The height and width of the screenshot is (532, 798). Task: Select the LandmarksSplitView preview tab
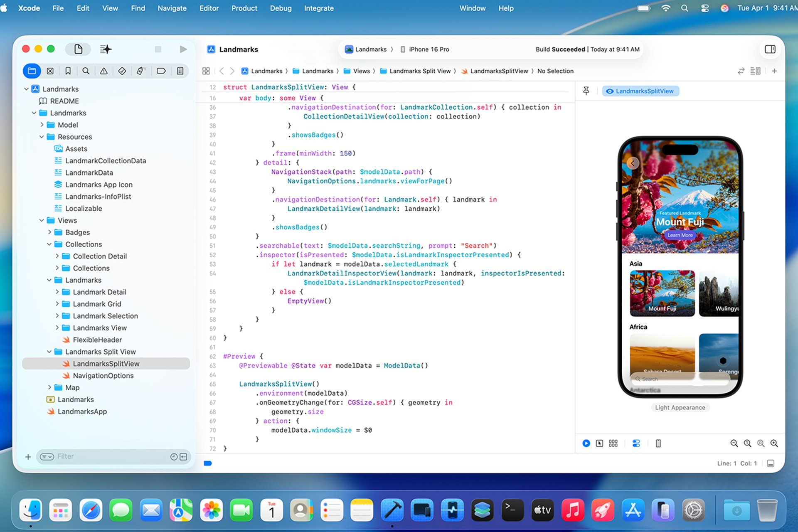(x=640, y=91)
